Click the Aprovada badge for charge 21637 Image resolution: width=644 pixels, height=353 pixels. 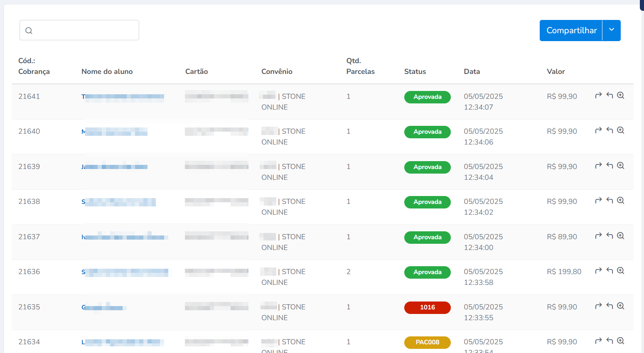(427, 237)
